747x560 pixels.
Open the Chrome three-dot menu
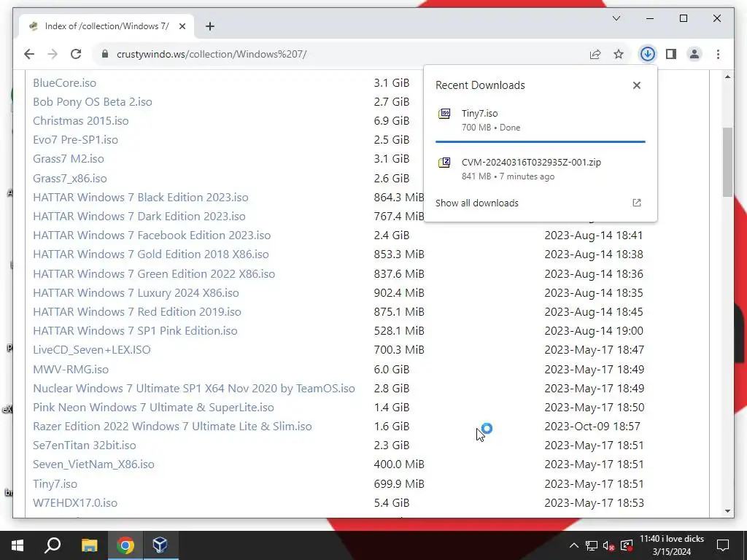click(x=718, y=54)
